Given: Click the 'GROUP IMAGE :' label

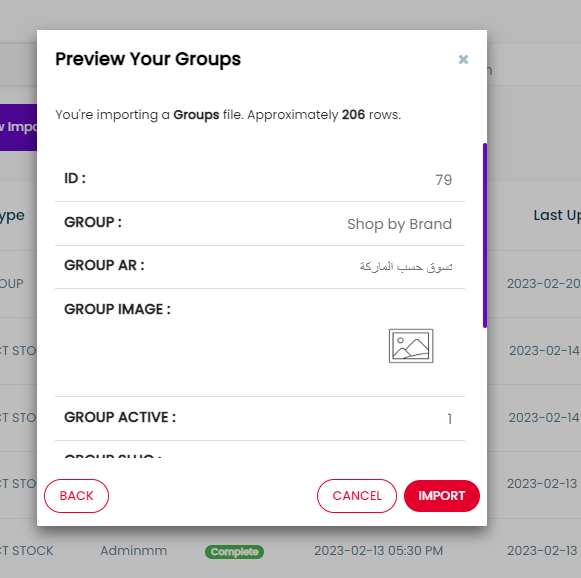Looking at the screenshot, I should point(117,309).
